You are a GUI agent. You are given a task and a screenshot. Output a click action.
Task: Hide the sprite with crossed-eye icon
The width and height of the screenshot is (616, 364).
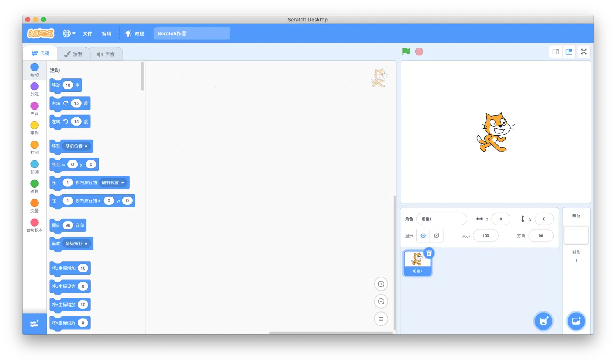click(x=437, y=236)
